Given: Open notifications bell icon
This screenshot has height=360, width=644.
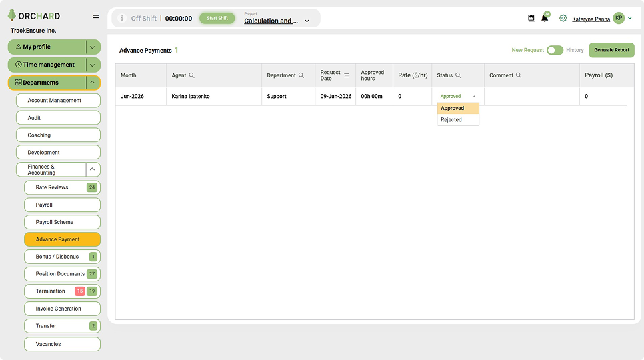Looking at the screenshot, I should click(x=545, y=18).
